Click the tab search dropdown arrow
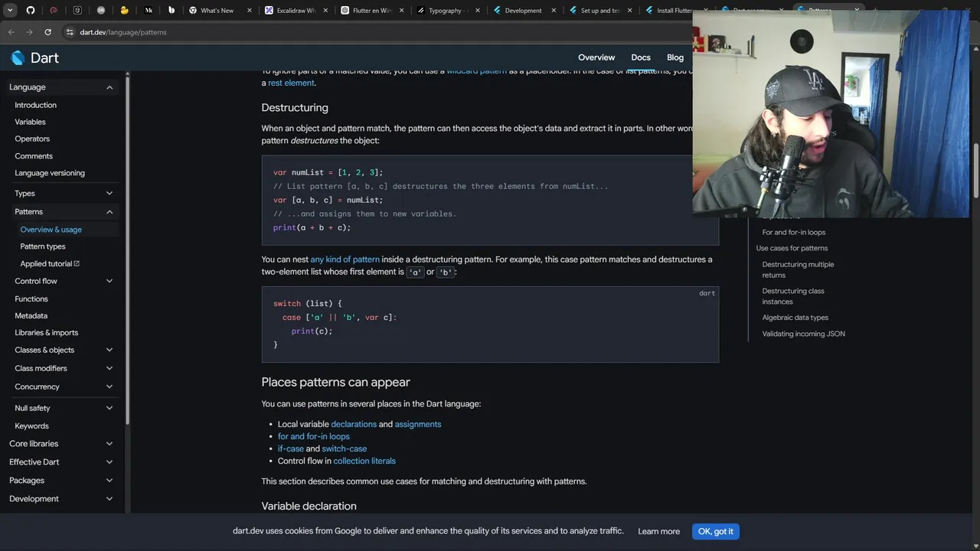Image resolution: width=980 pixels, height=551 pixels. point(10,11)
